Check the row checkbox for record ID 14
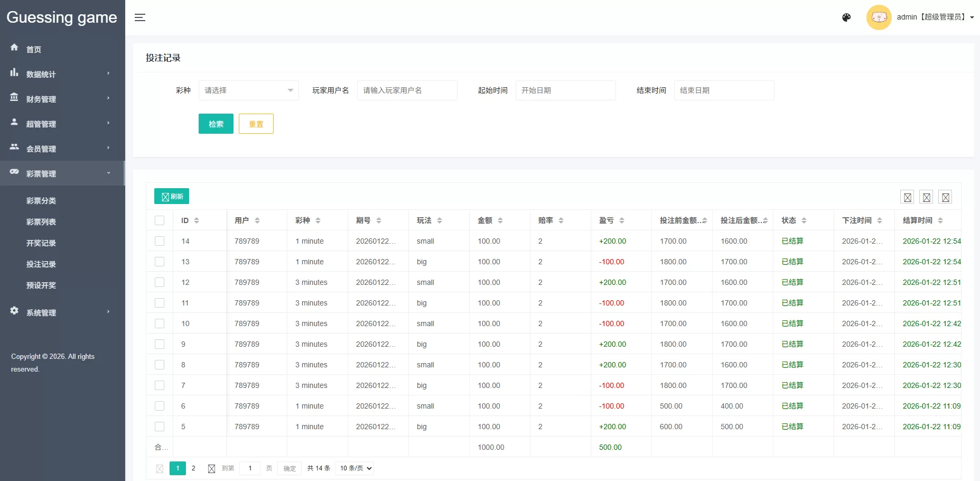Viewport: 980px width, 481px height. [x=160, y=241]
